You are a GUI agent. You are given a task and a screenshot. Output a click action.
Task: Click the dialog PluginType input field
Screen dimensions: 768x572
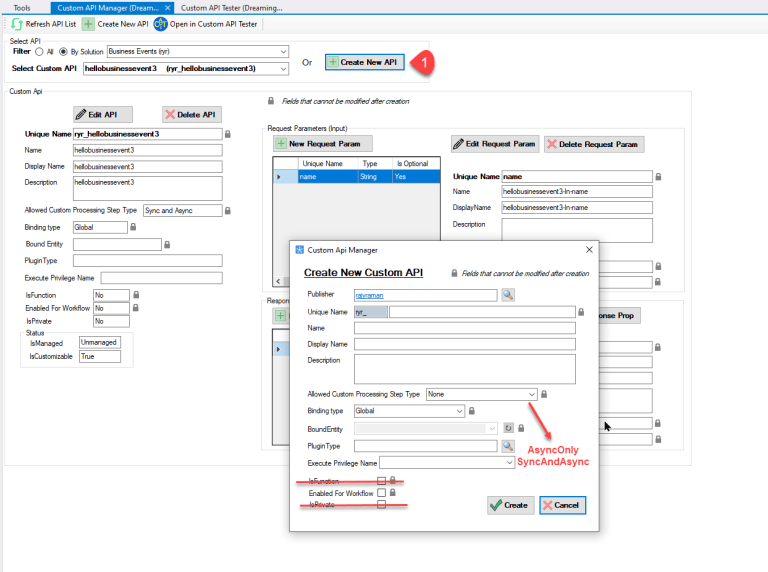pos(426,446)
